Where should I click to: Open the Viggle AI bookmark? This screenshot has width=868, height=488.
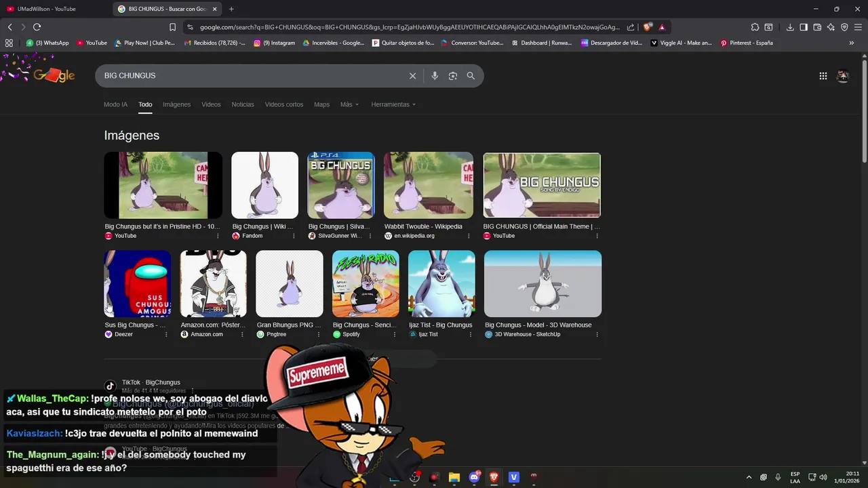pos(682,43)
